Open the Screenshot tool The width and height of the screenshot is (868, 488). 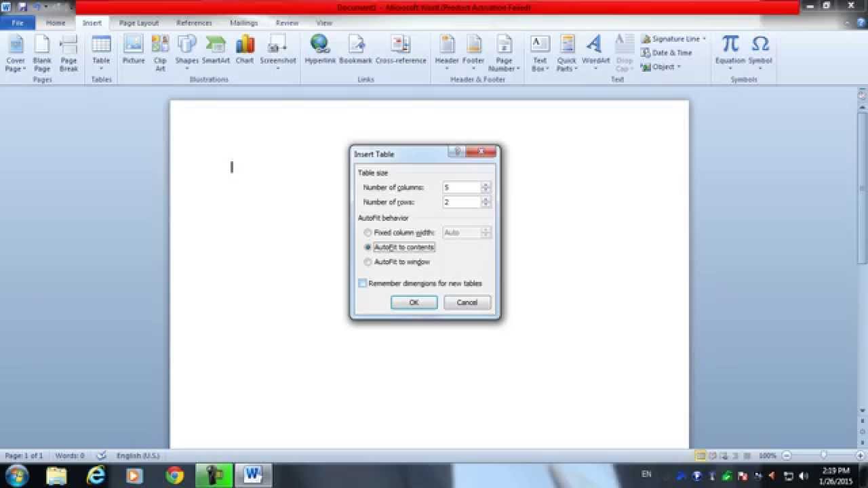pos(278,54)
